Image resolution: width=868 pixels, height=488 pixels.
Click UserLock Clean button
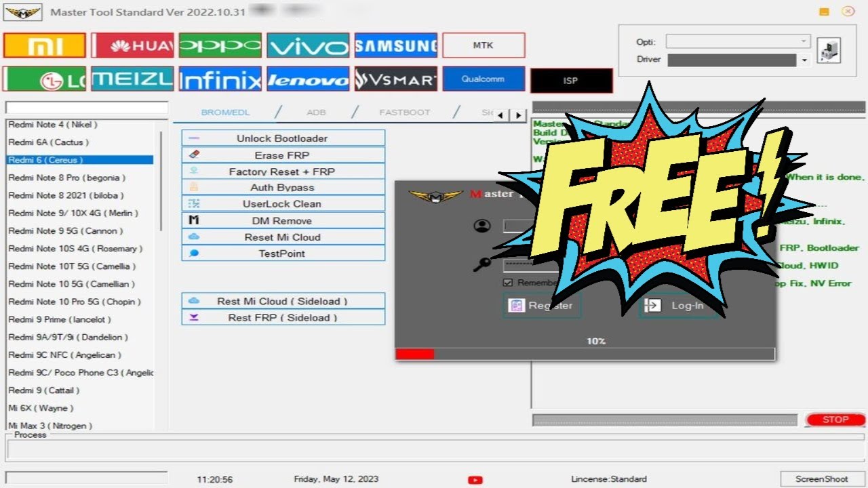283,204
